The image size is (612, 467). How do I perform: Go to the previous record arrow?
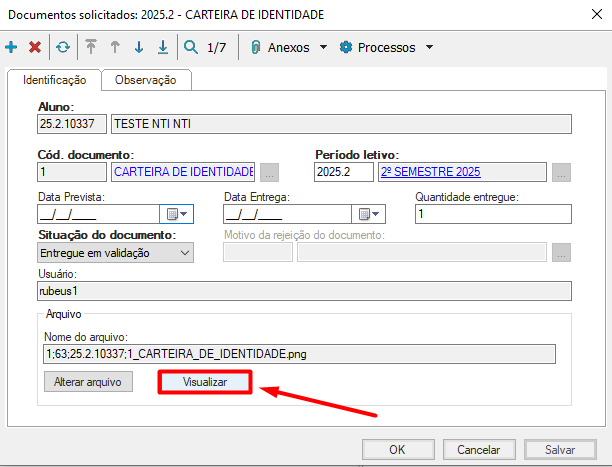[115, 47]
